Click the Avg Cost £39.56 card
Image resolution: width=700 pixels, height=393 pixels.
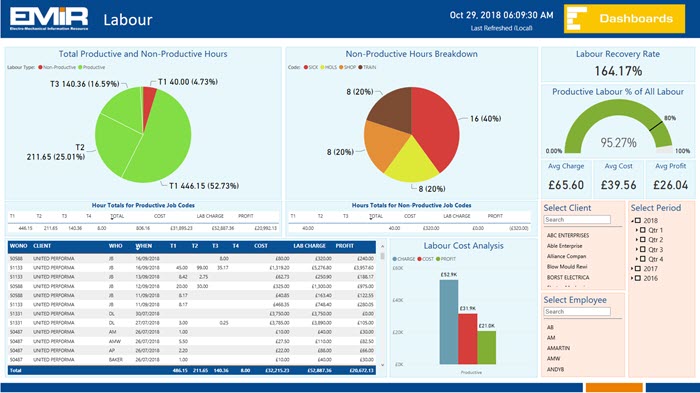[618, 179]
